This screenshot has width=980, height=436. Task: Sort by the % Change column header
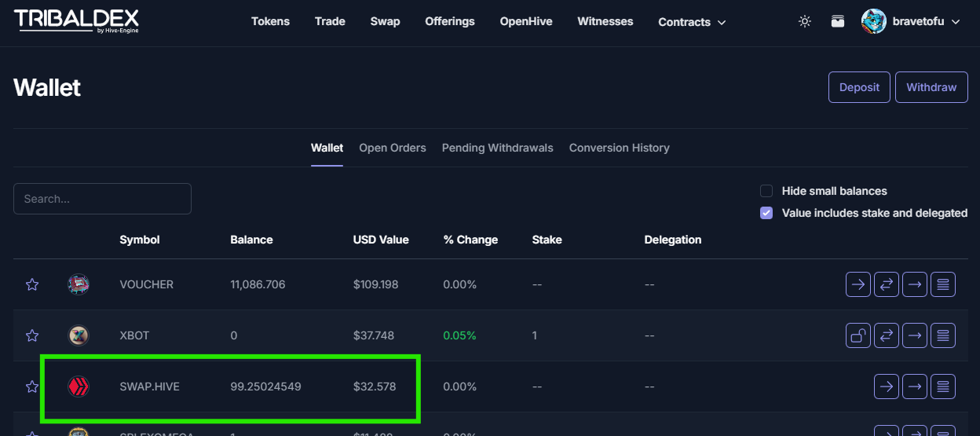[470, 240]
